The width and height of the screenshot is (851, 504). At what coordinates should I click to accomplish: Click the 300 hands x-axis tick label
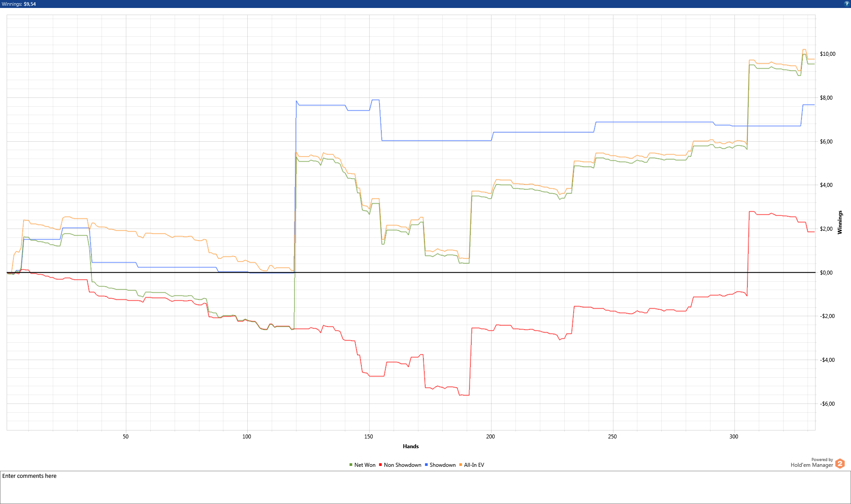click(734, 437)
